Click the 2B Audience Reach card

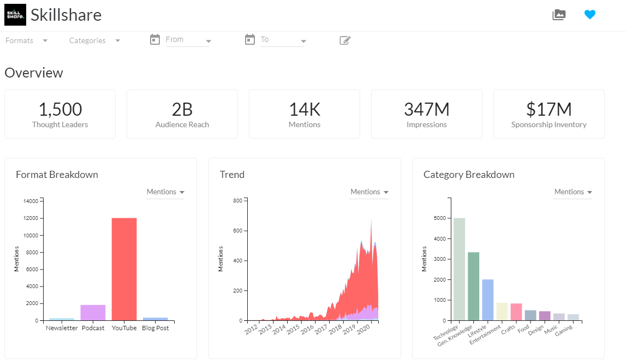click(182, 114)
